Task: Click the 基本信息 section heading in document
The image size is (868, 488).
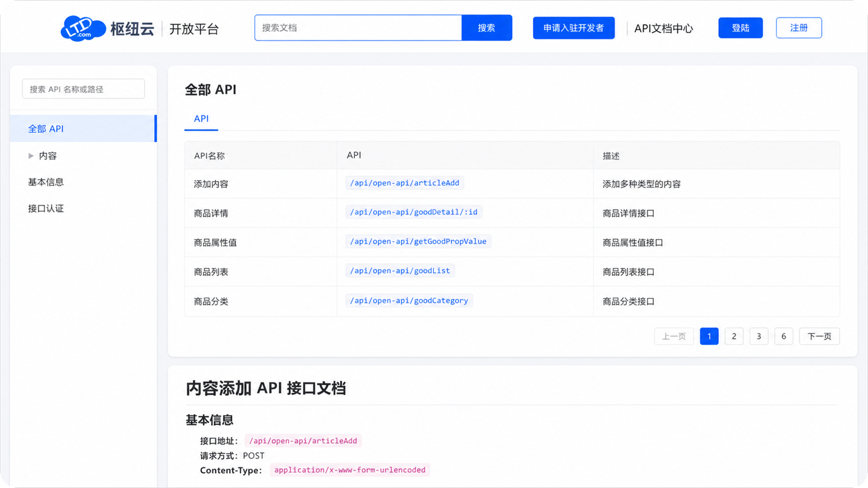Action: click(209, 420)
